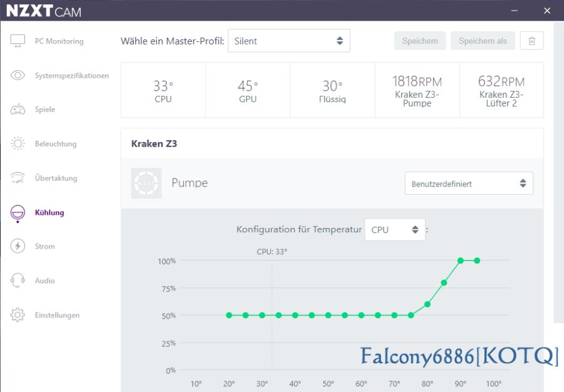
Task: Open the PC Monitoring section
Action: pos(59,41)
